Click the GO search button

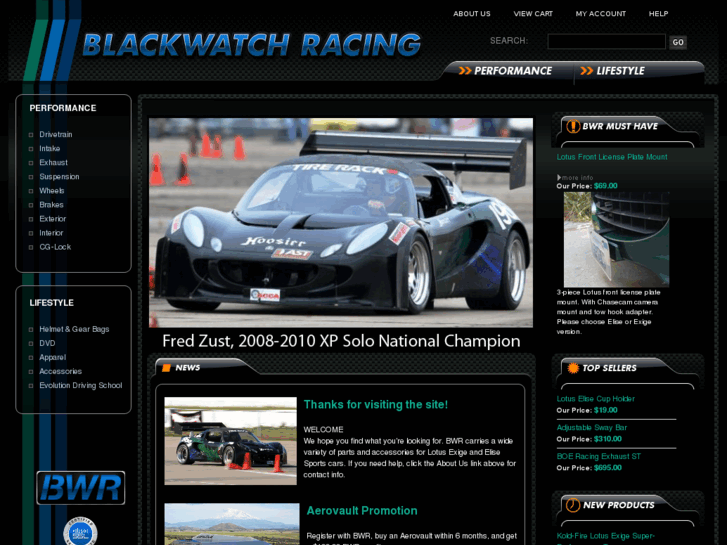[x=678, y=42]
